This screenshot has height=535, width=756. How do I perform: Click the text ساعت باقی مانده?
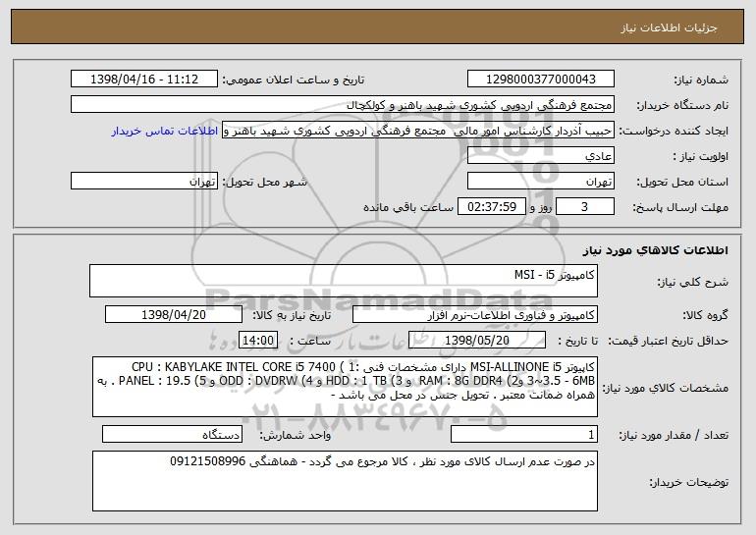(x=408, y=207)
